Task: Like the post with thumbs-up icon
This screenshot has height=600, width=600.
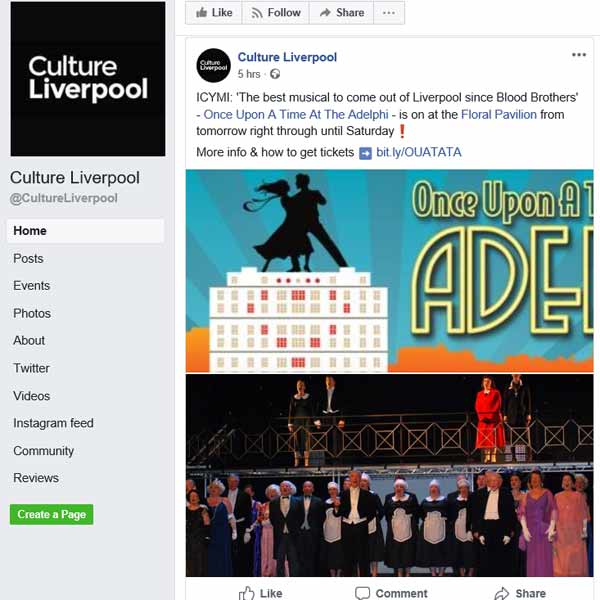Action: point(261,593)
